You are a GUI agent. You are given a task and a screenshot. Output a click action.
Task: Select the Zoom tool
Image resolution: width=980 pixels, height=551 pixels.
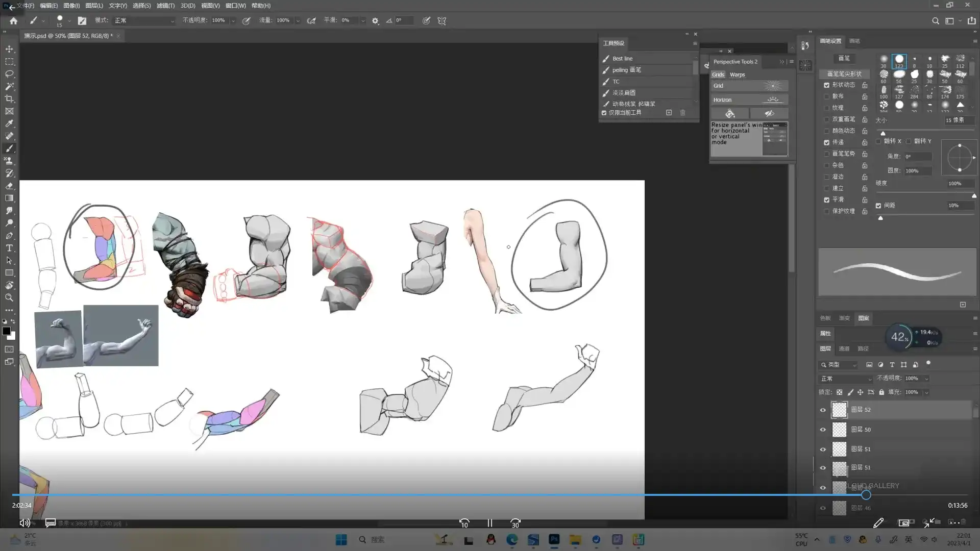point(9,297)
